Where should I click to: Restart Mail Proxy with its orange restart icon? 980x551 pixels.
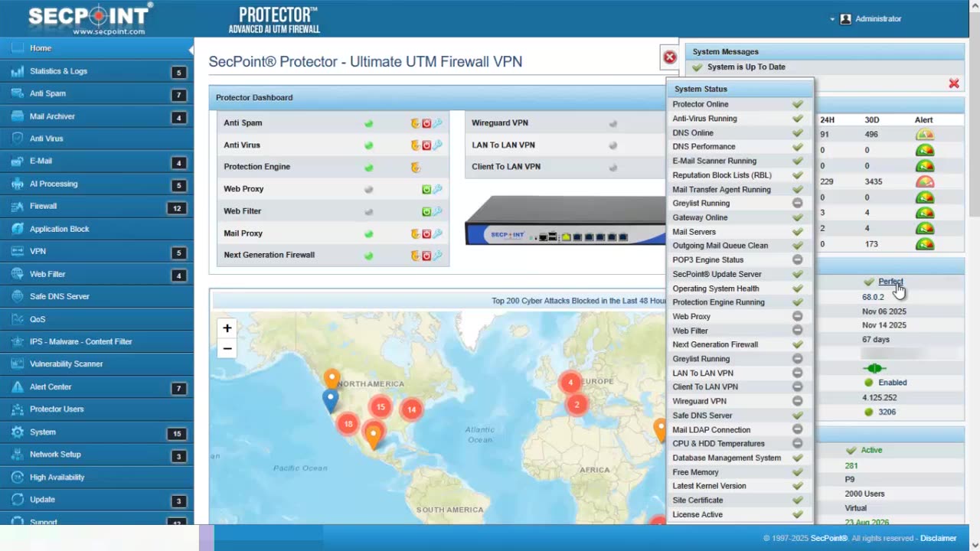point(416,234)
